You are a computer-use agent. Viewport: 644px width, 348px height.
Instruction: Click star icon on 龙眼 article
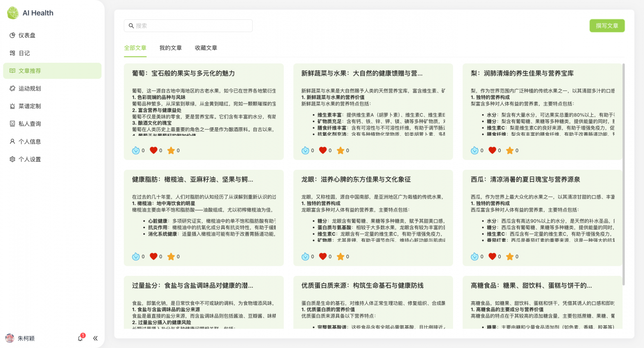tap(340, 257)
